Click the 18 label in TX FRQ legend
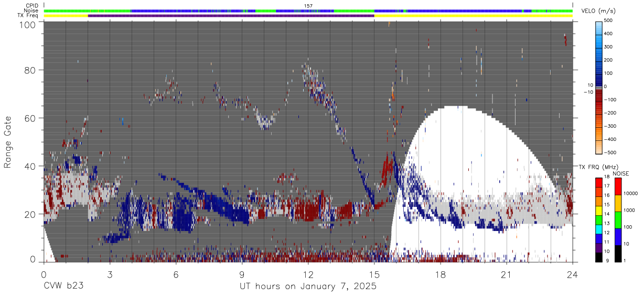 (x=607, y=178)
